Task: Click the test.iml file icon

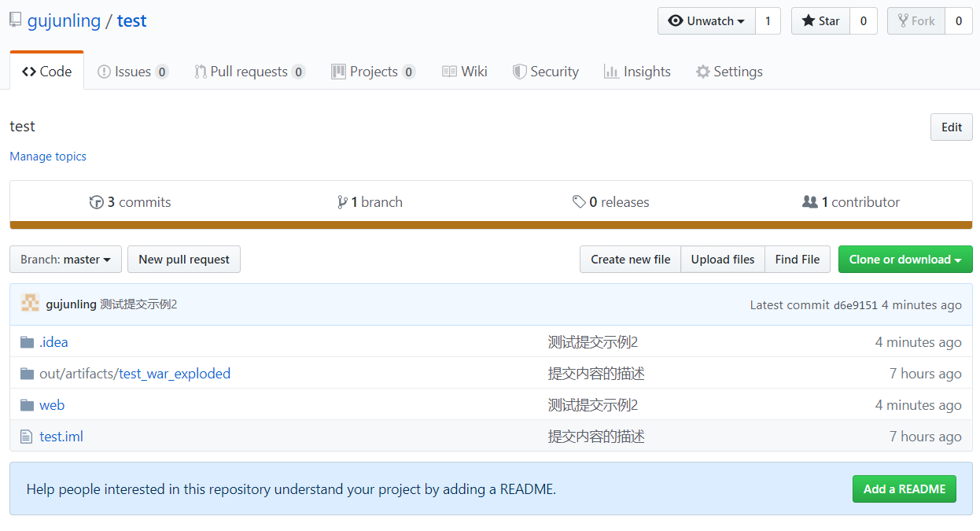Action: point(27,437)
